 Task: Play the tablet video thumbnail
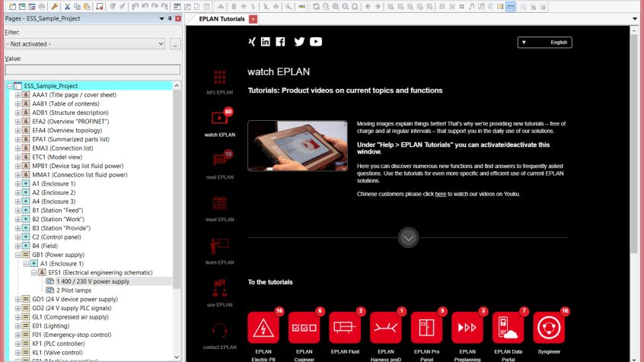click(298, 146)
